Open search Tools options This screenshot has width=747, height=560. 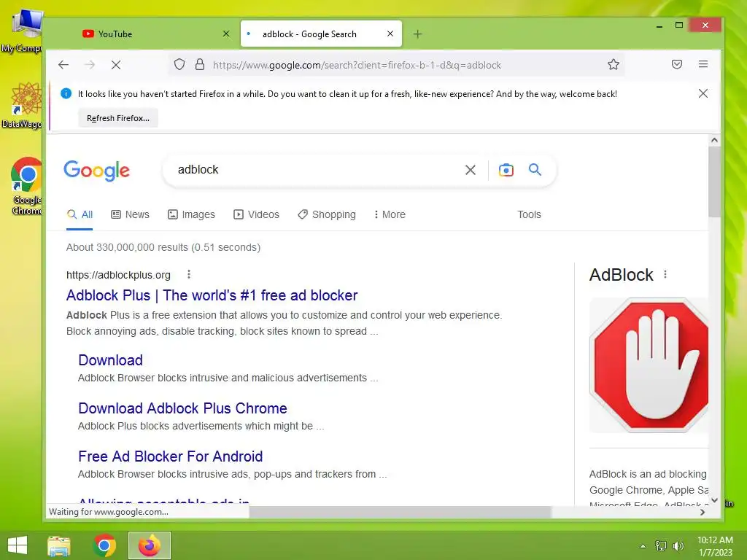point(529,214)
